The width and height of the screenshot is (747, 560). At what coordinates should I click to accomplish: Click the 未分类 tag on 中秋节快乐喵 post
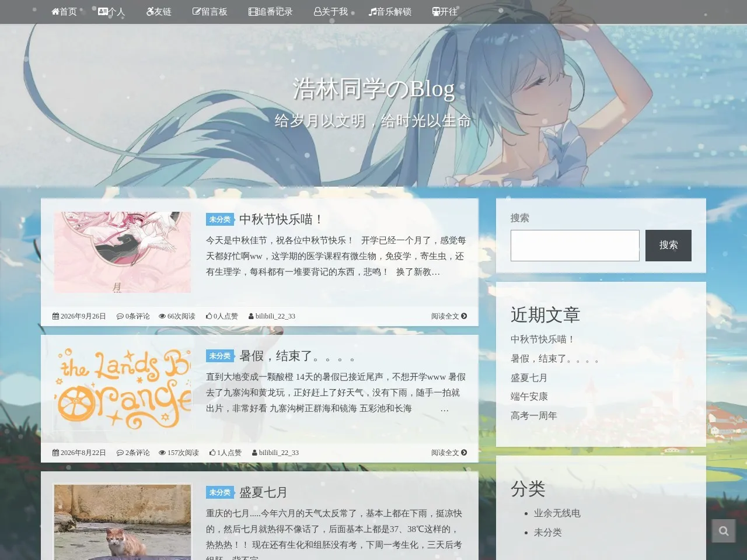pos(220,219)
